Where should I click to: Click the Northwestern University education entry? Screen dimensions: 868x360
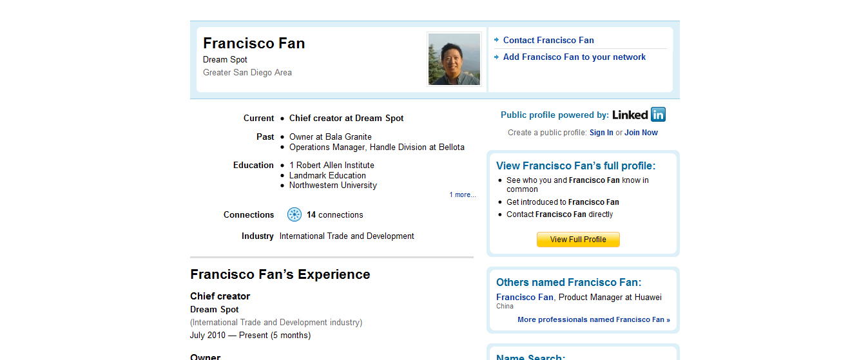coord(333,185)
